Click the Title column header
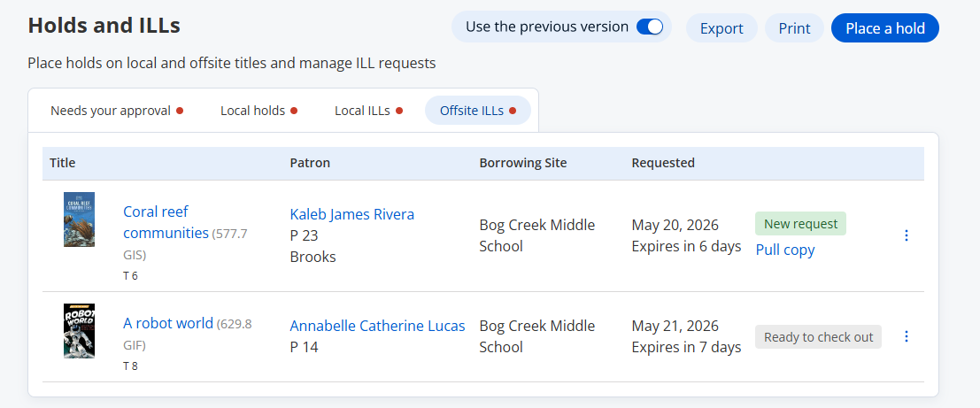The image size is (980, 408). [x=63, y=163]
